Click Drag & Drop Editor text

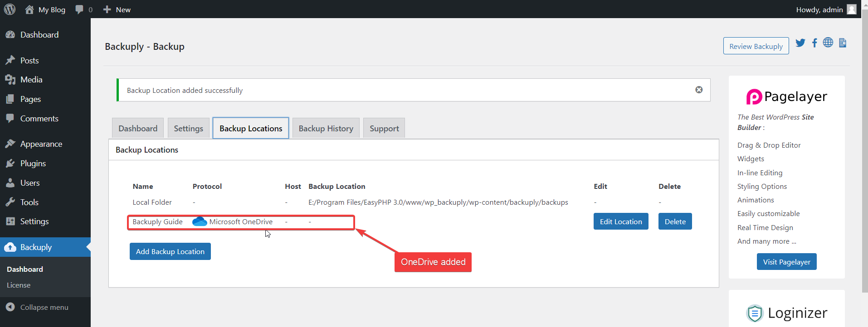(769, 145)
